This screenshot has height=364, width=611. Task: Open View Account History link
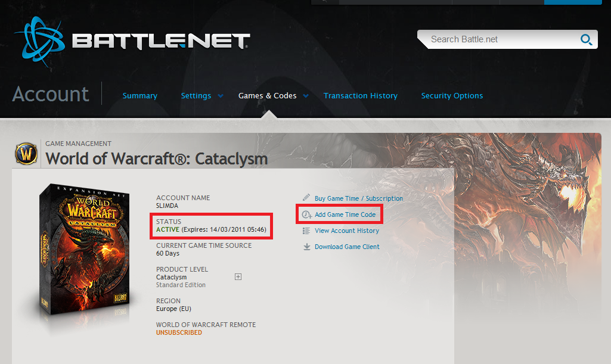pos(347,231)
